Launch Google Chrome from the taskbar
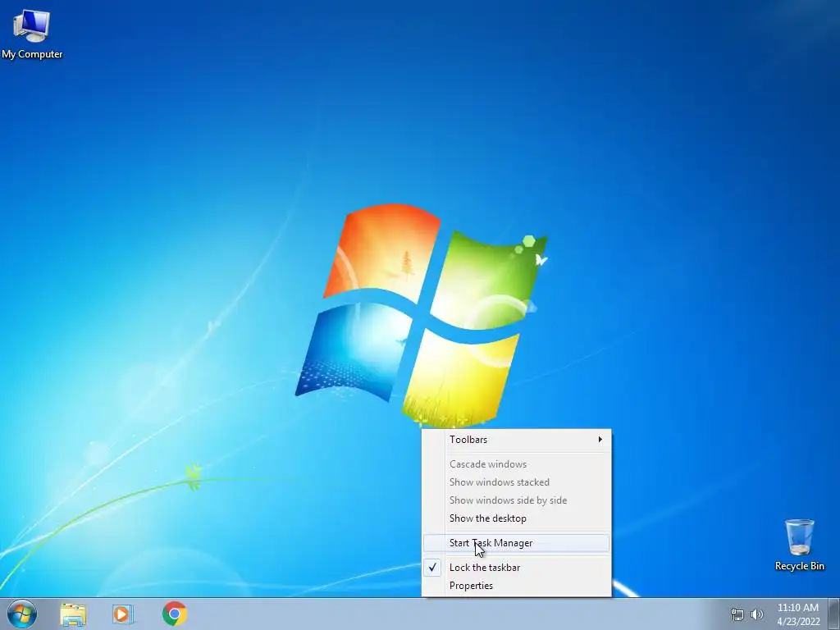The image size is (840, 630). (x=174, y=614)
